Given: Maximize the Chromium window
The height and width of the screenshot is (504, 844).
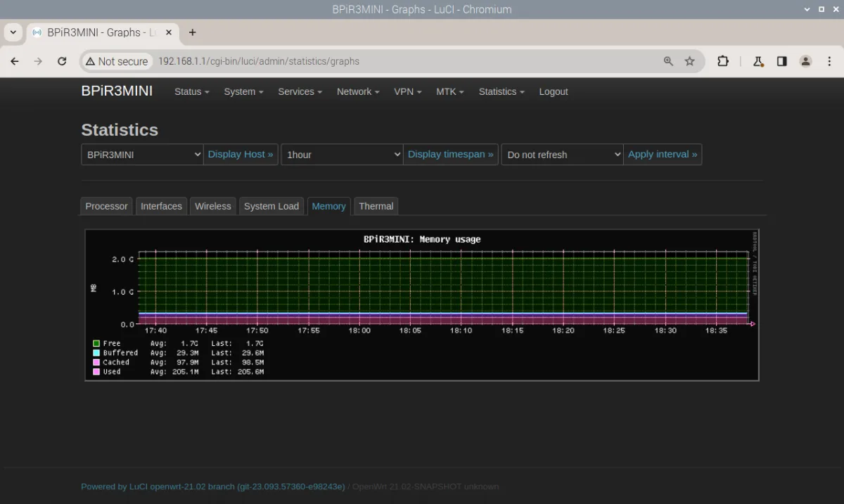Looking at the screenshot, I should coord(820,9).
